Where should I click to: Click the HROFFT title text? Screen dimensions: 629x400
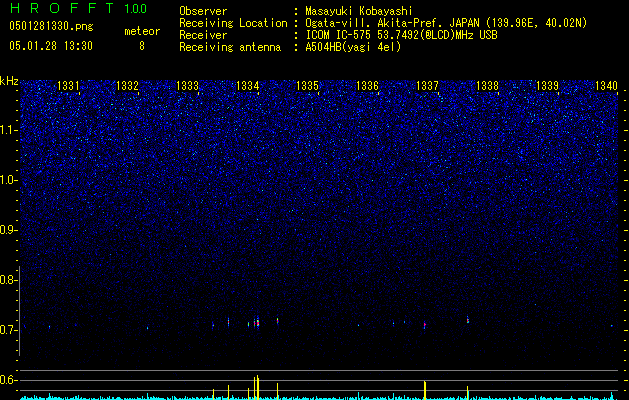pyautogui.click(x=62, y=8)
